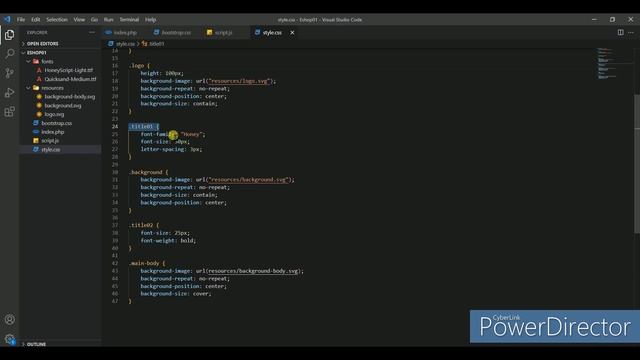The height and width of the screenshot is (360, 640).
Task: Open the File menu
Action: [x=21, y=20]
